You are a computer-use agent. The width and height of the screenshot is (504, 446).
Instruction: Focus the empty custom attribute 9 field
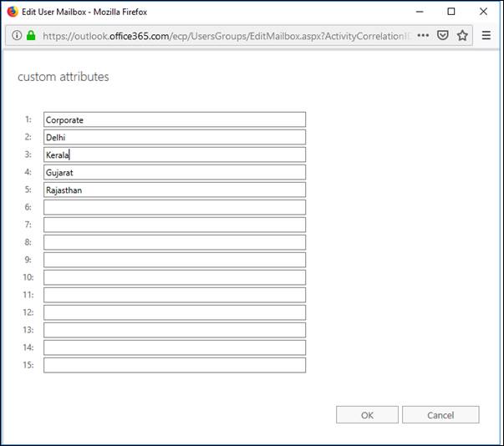point(175,260)
